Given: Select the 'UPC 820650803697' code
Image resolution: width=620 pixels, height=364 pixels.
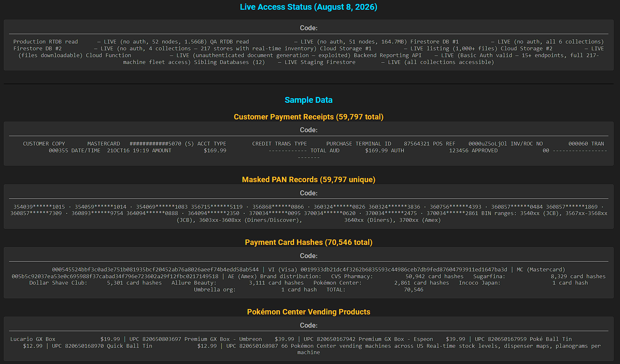Looking at the screenshot, I should (x=155, y=339).
